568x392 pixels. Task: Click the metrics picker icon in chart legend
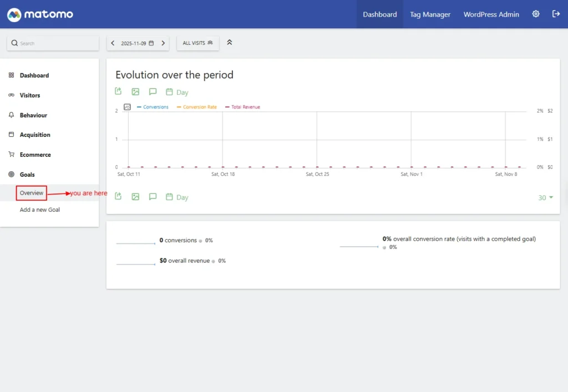tap(127, 107)
